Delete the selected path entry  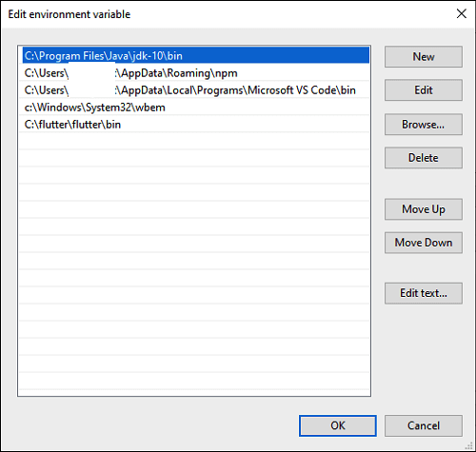coord(424,158)
